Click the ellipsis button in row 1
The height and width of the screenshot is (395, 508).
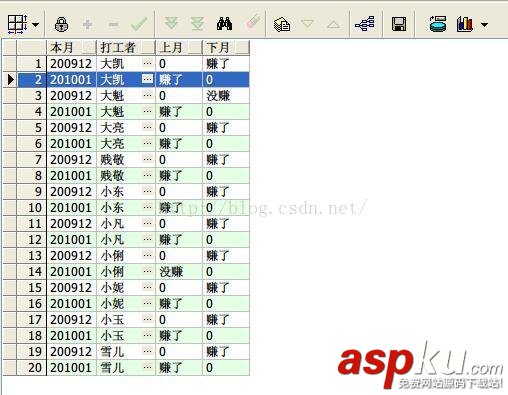147,63
